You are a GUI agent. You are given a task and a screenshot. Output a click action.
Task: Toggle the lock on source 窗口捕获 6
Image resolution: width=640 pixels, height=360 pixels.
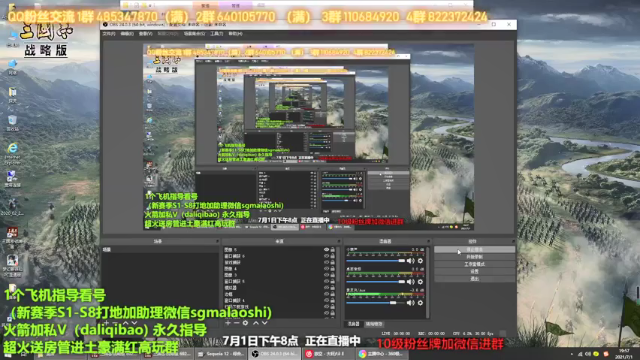333,256
